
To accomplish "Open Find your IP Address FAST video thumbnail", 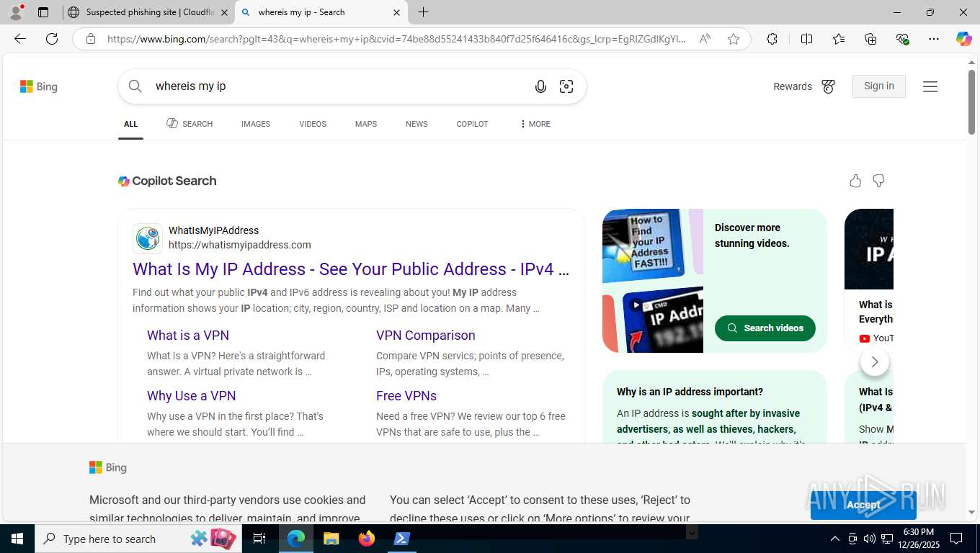I will pyautogui.click(x=643, y=245).
